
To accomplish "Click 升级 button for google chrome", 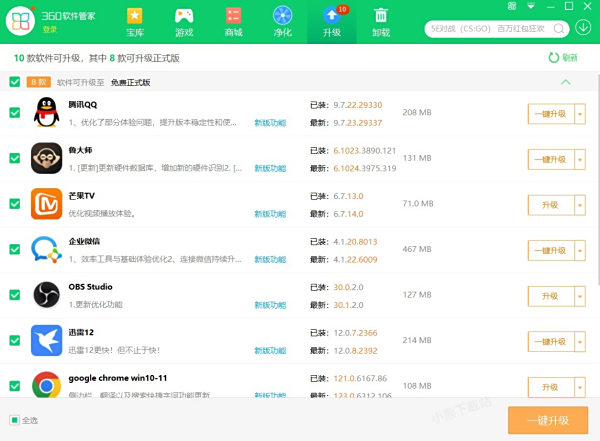I will [551, 387].
